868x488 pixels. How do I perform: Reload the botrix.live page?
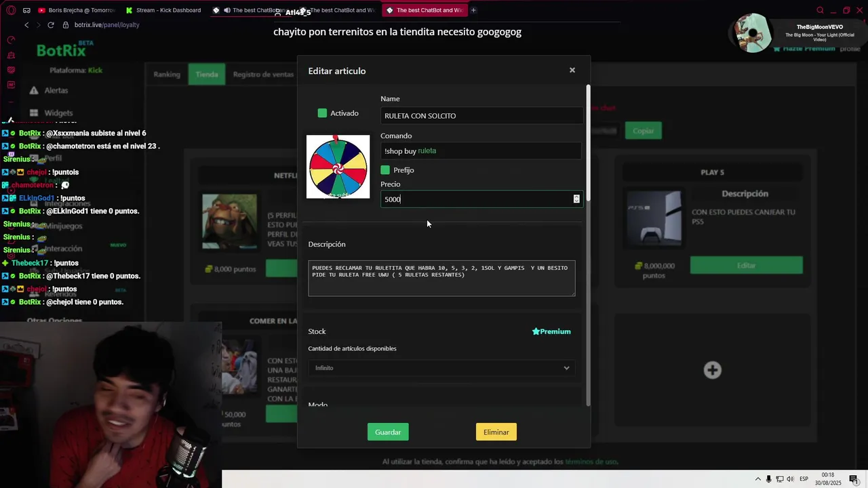tap(50, 25)
